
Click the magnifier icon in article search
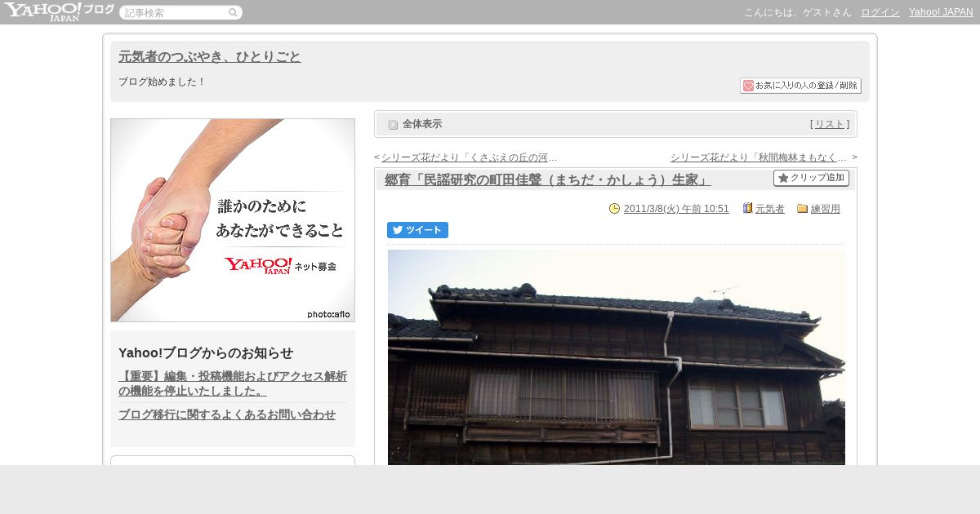234,12
